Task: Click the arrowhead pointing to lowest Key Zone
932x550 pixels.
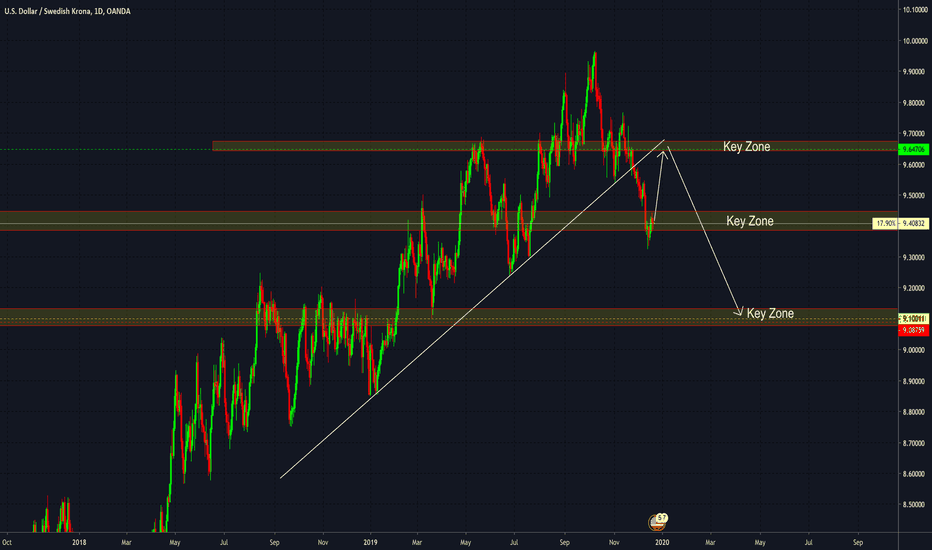Action: click(x=739, y=313)
